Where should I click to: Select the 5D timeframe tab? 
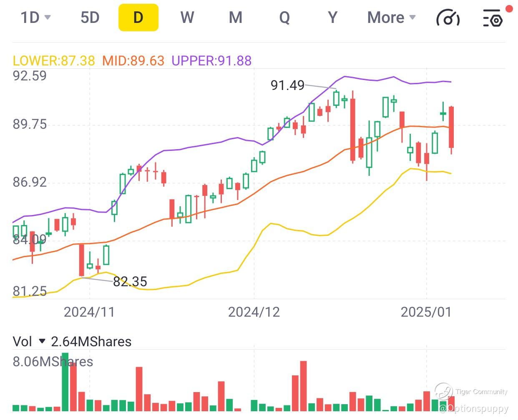(90, 17)
